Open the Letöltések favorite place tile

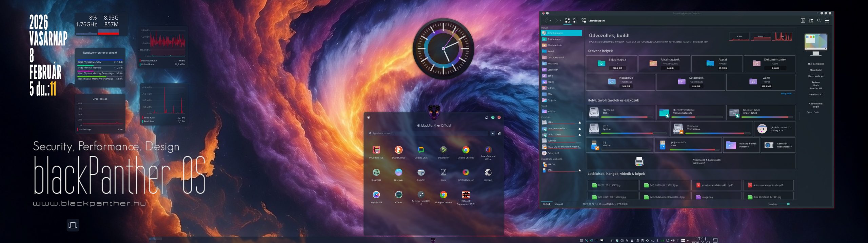point(690,82)
